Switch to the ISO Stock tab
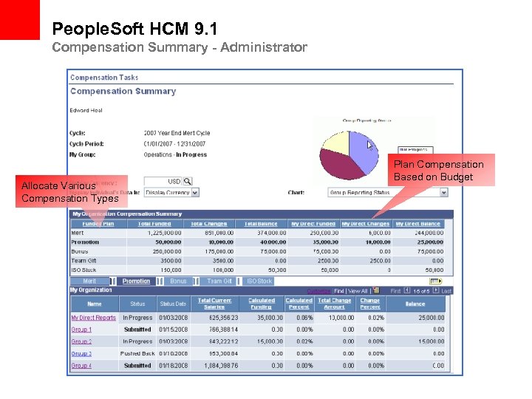532x399 pixels. tap(259, 282)
